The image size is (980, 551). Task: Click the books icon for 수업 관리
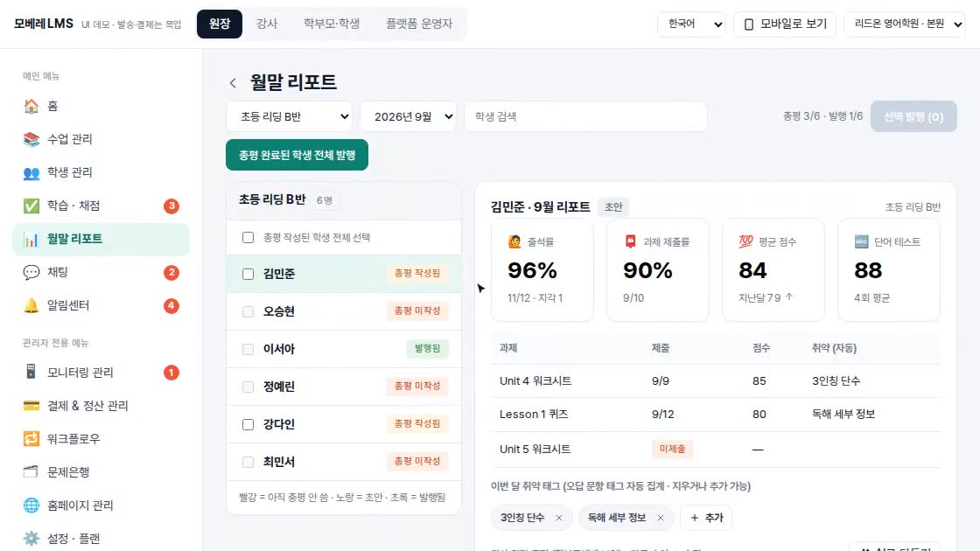tap(31, 139)
